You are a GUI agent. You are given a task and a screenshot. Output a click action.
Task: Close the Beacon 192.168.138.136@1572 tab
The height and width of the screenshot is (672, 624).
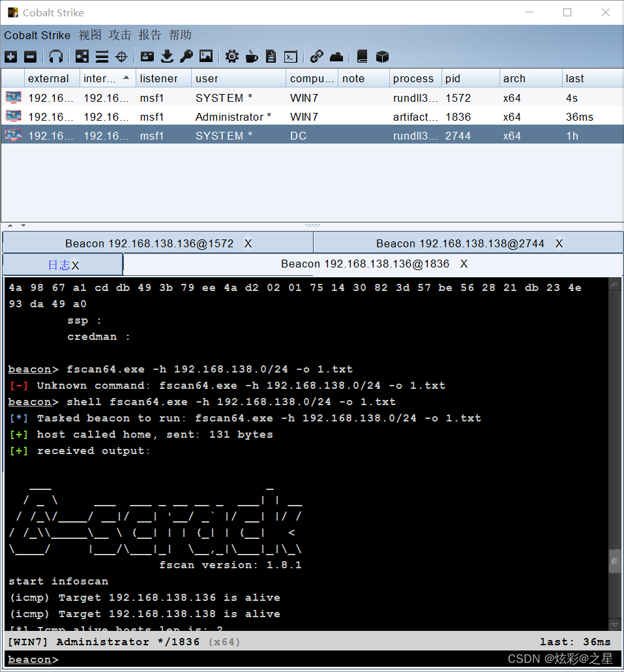[x=248, y=243]
